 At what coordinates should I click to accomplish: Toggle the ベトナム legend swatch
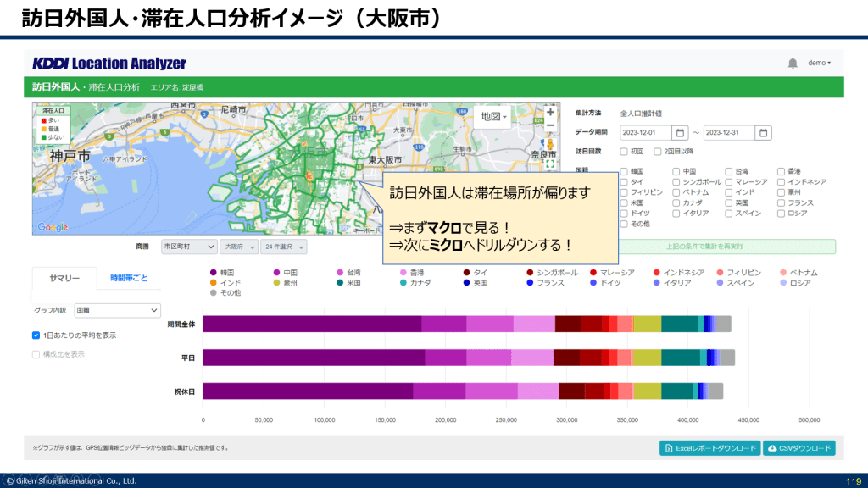point(783,273)
